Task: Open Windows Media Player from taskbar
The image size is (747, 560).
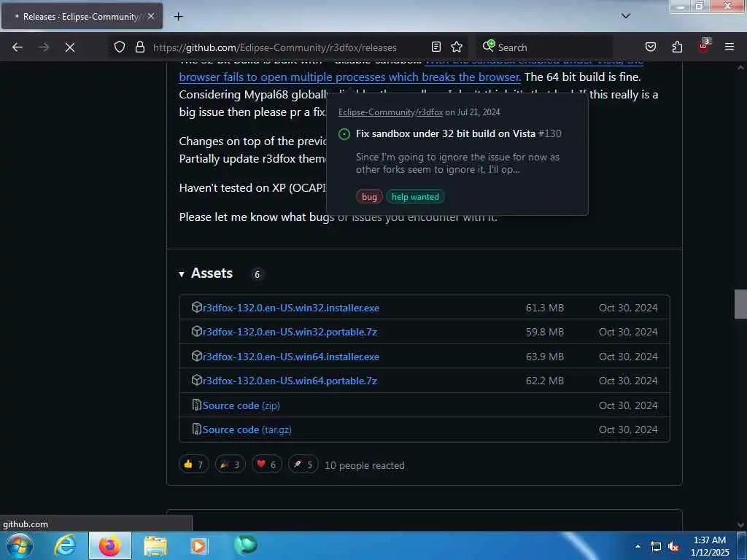Action: click(x=200, y=545)
